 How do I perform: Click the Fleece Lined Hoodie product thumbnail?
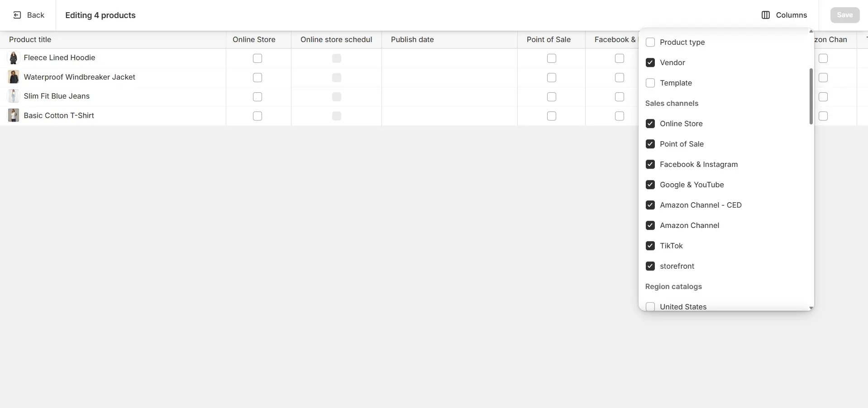click(x=13, y=58)
